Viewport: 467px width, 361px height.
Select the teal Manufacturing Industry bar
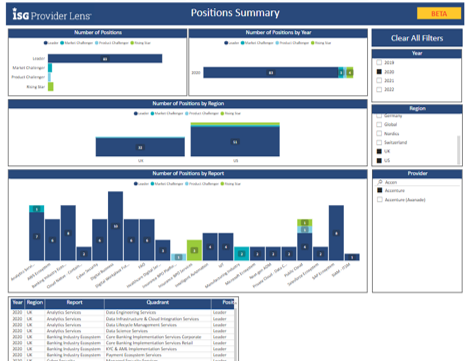click(x=242, y=254)
